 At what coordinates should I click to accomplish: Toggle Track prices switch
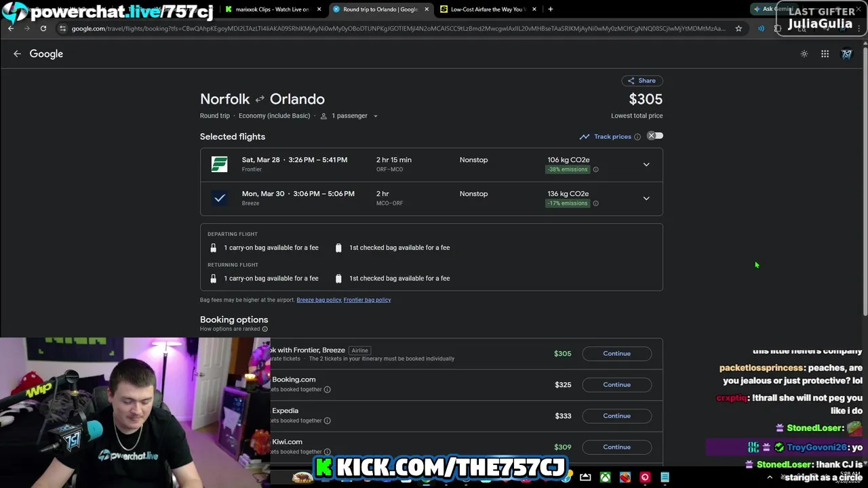[x=654, y=136]
